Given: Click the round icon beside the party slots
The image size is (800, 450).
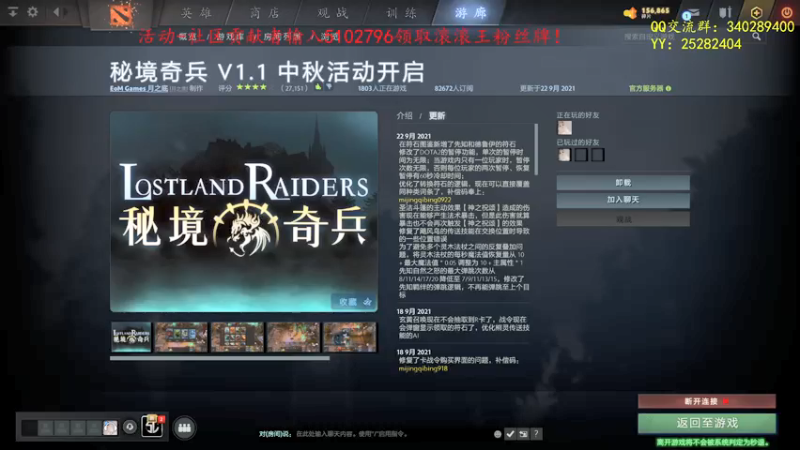Looking at the screenshot, I should click(130, 427).
